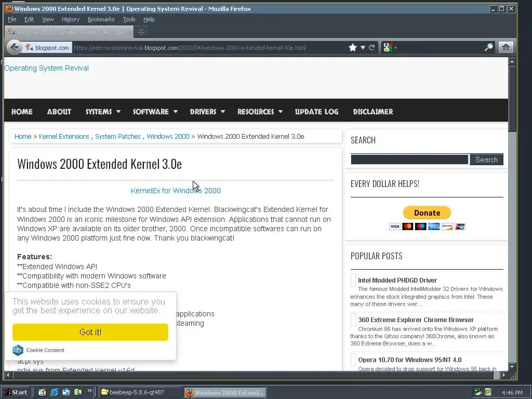
Task: Click the vertical scrollbar up arrow
Action: click(512, 61)
